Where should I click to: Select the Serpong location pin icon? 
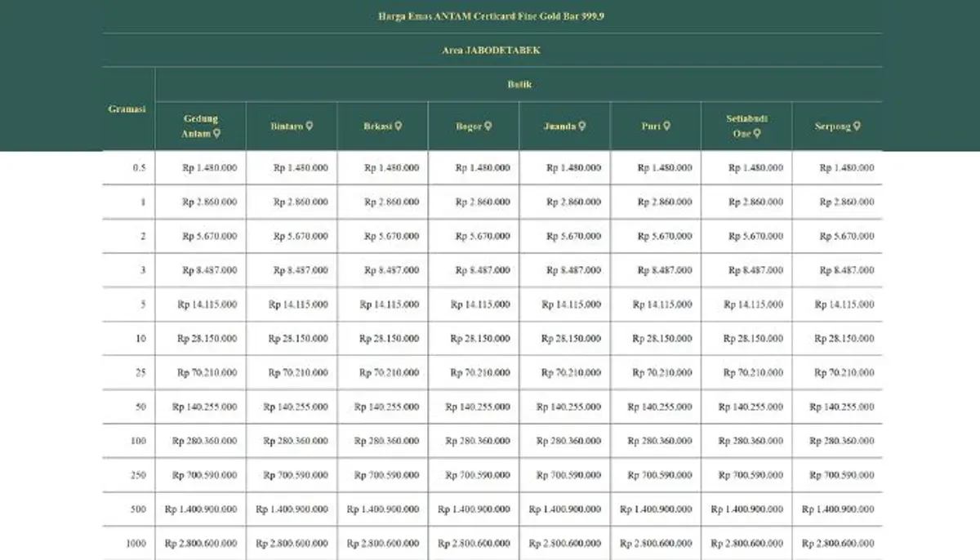click(x=857, y=127)
